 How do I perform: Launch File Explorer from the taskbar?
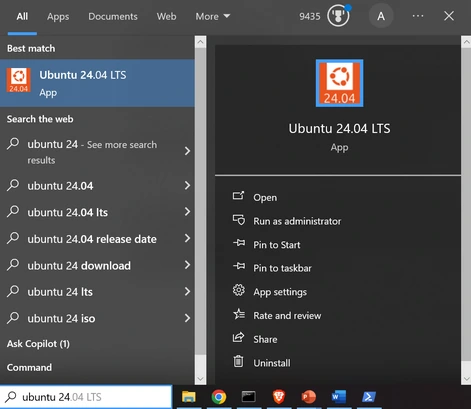tap(189, 397)
